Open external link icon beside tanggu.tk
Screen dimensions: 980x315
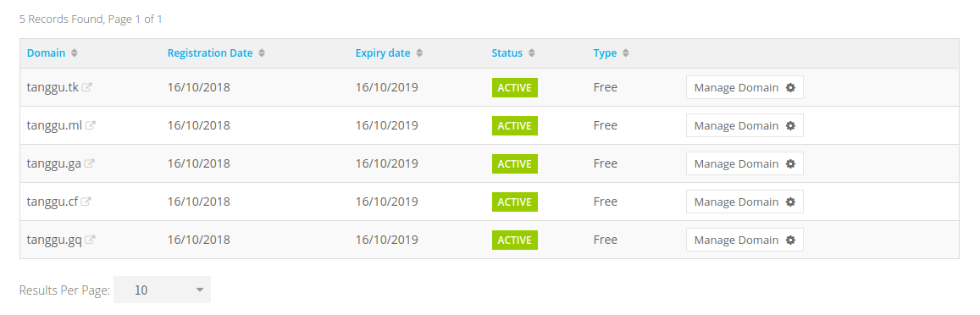87,87
